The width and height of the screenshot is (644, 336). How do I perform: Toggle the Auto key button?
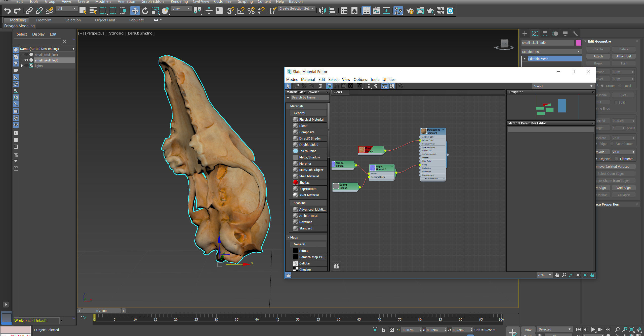528,329
